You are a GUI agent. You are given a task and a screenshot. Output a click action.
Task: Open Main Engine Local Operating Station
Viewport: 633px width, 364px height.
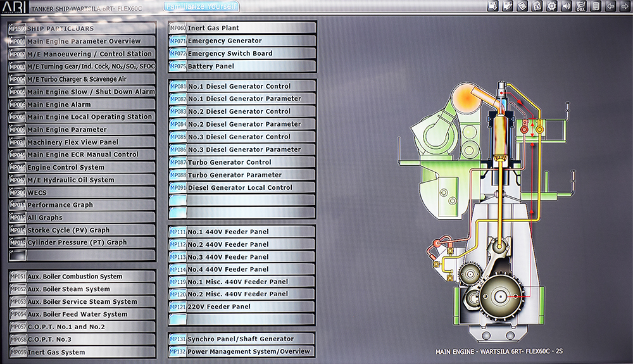coord(82,116)
